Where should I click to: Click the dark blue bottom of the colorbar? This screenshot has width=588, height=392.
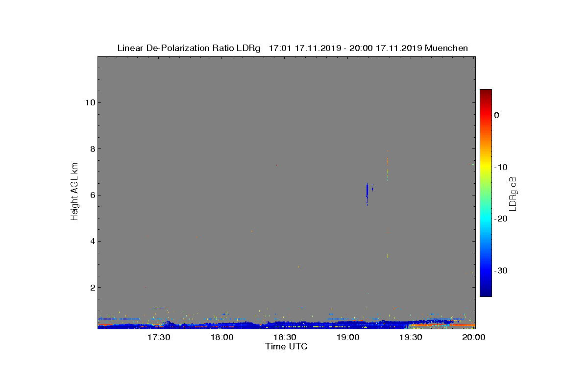[x=486, y=293]
